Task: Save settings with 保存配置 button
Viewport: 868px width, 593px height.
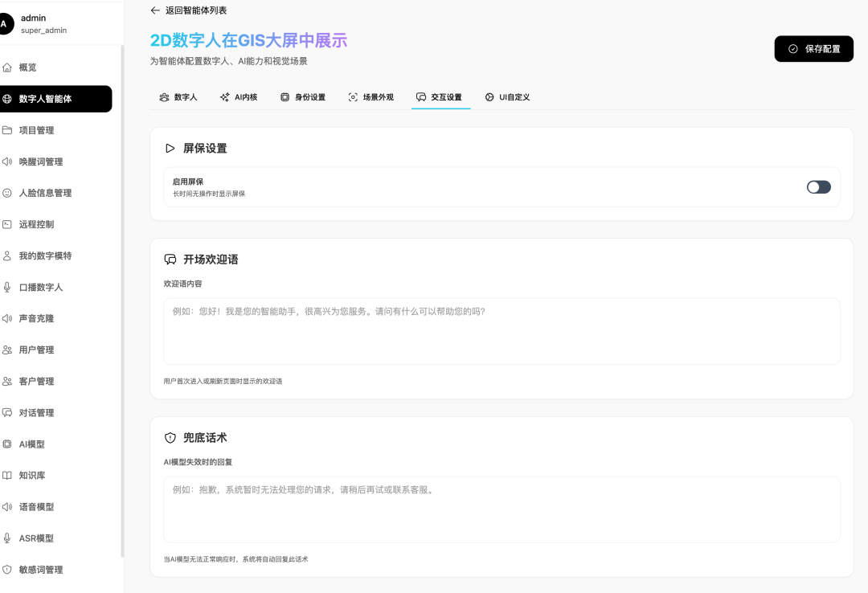Action: click(813, 49)
